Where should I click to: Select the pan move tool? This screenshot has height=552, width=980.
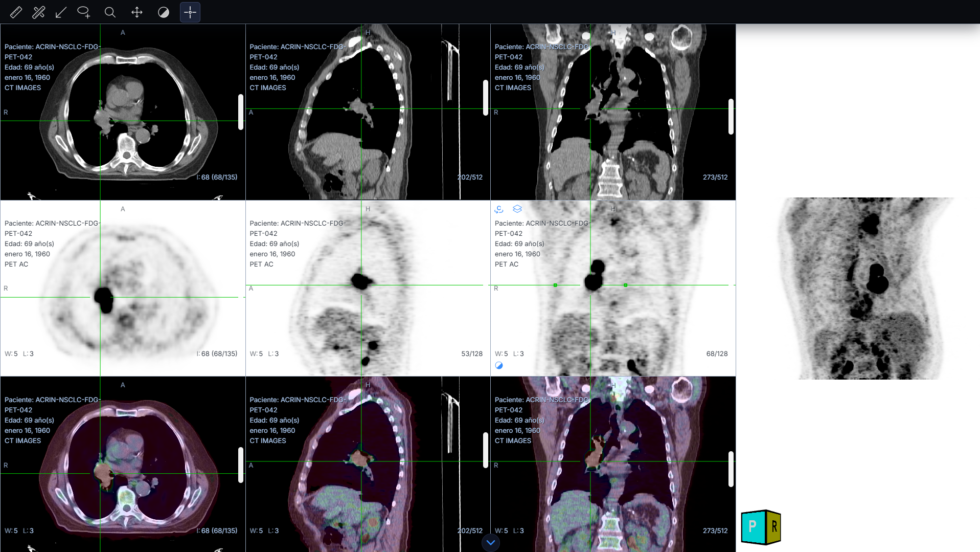tap(137, 12)
